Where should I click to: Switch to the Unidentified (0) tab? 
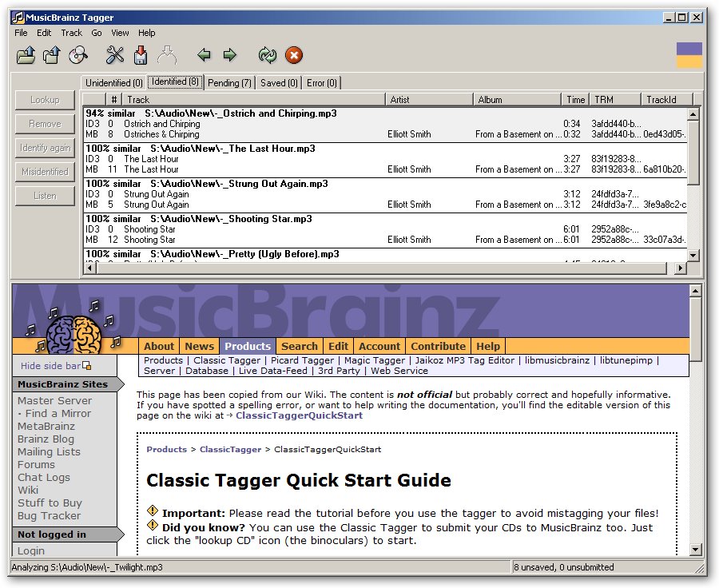pos(114,83)
